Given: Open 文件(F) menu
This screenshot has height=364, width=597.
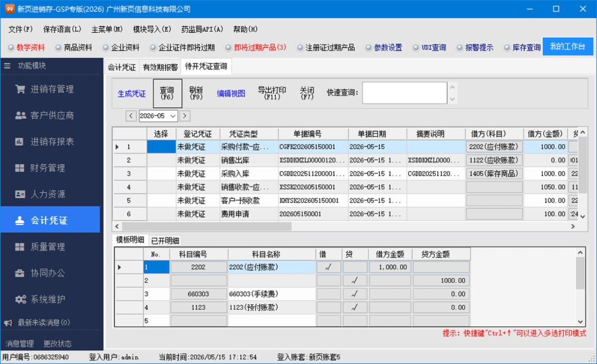Looking at the screenshot, I should pyautogui.click(x=20, y=29).
